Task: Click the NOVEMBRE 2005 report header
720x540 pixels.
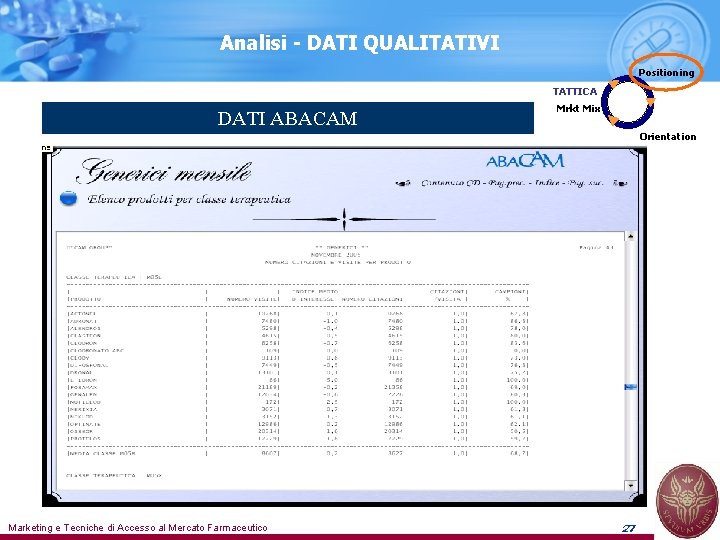Action: (x=336, y=254)
